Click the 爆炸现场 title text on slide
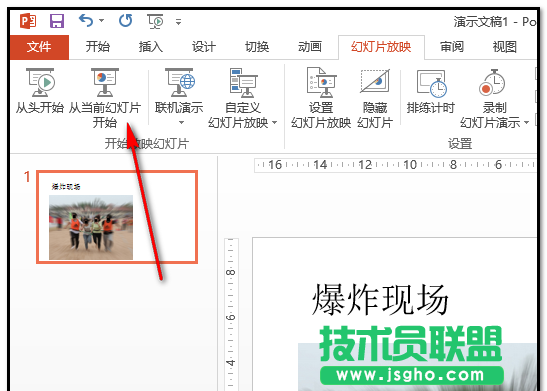Viewport: 547px width, 391px height. click(x=380, y=299)
